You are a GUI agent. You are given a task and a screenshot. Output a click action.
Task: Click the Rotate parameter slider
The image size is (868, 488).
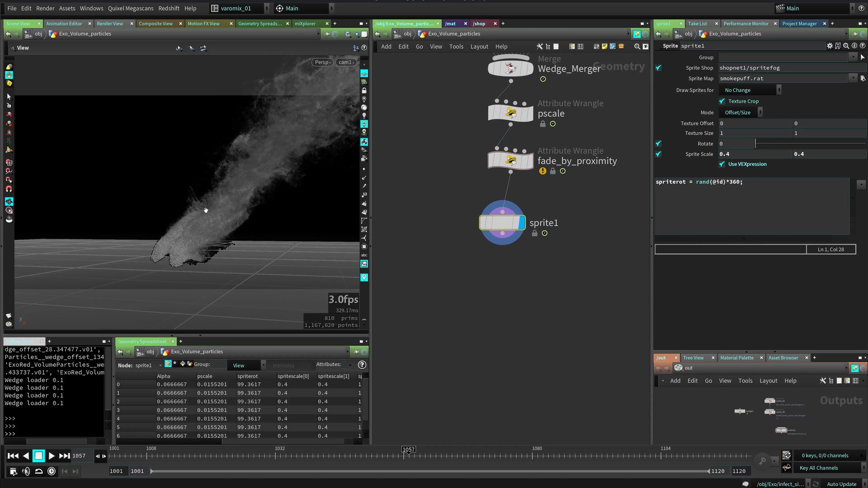(x=809, y=144)
